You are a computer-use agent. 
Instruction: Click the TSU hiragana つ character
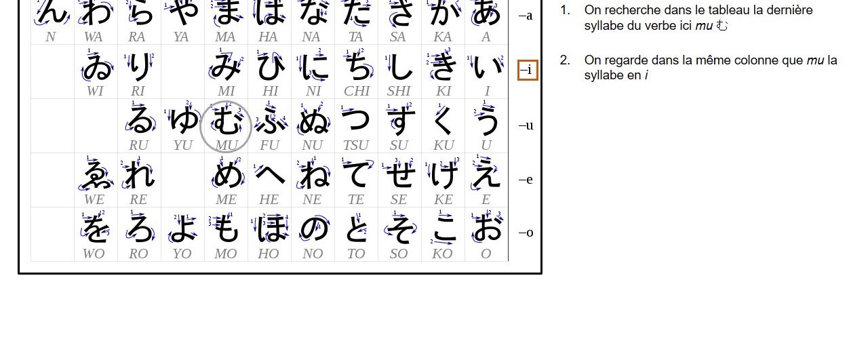click(x=356, y=121)
